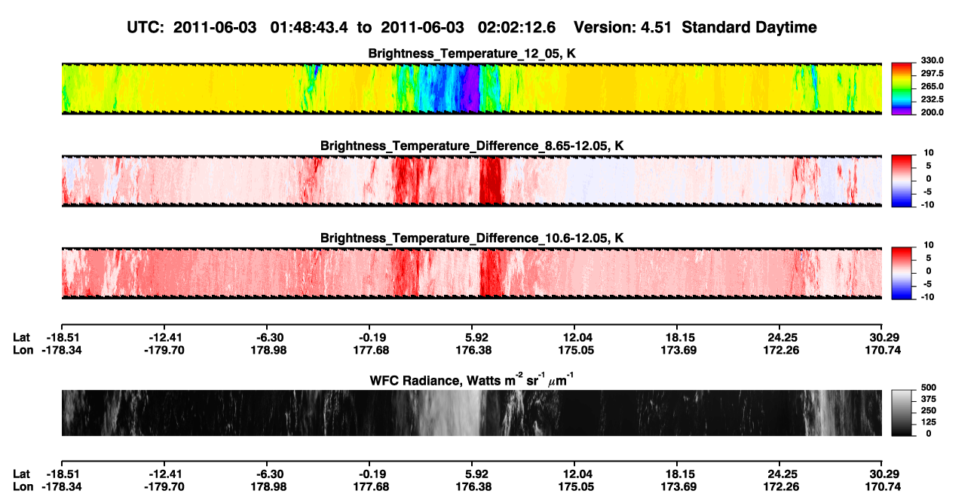
Task: Click the 'Lat' label below WFC Radiance panel
Action: [22, 474]
